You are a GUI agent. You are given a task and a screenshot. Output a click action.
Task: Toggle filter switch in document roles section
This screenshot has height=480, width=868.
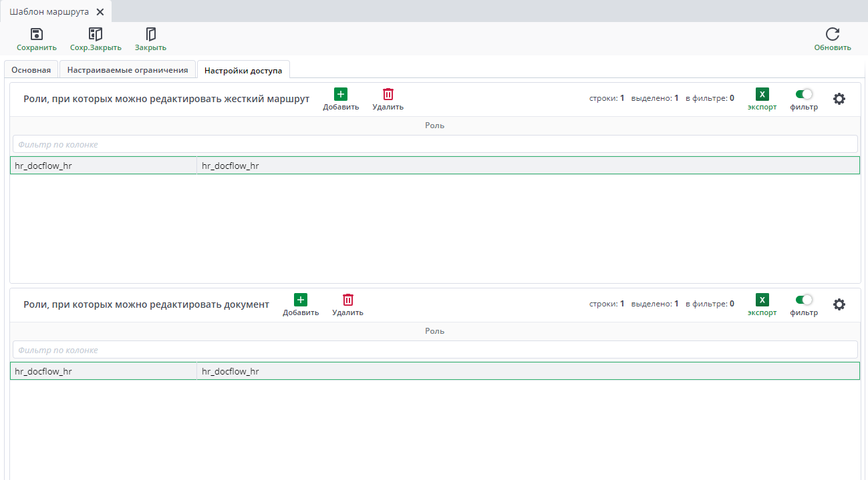coord(804,300)
